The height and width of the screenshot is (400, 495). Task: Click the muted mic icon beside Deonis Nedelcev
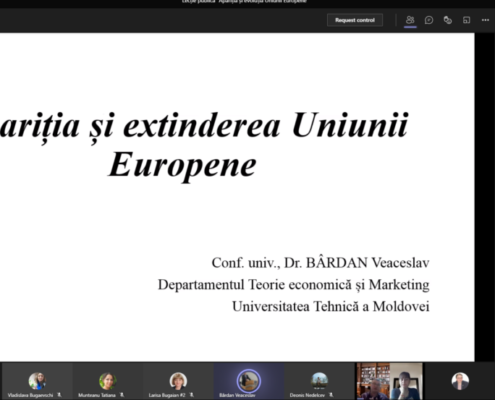pos(331,395)
